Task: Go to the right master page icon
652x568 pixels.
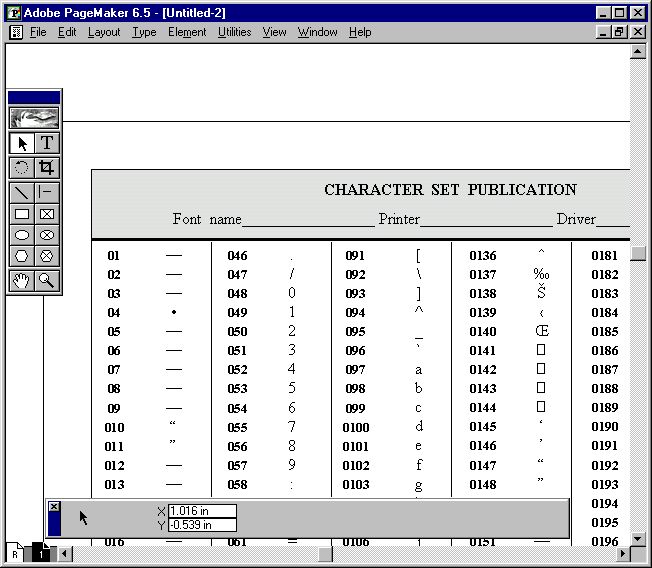Action: click(15, 553)
